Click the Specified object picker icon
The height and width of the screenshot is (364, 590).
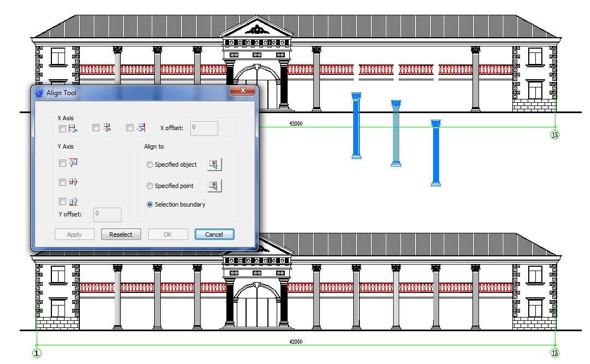(214, 164)
